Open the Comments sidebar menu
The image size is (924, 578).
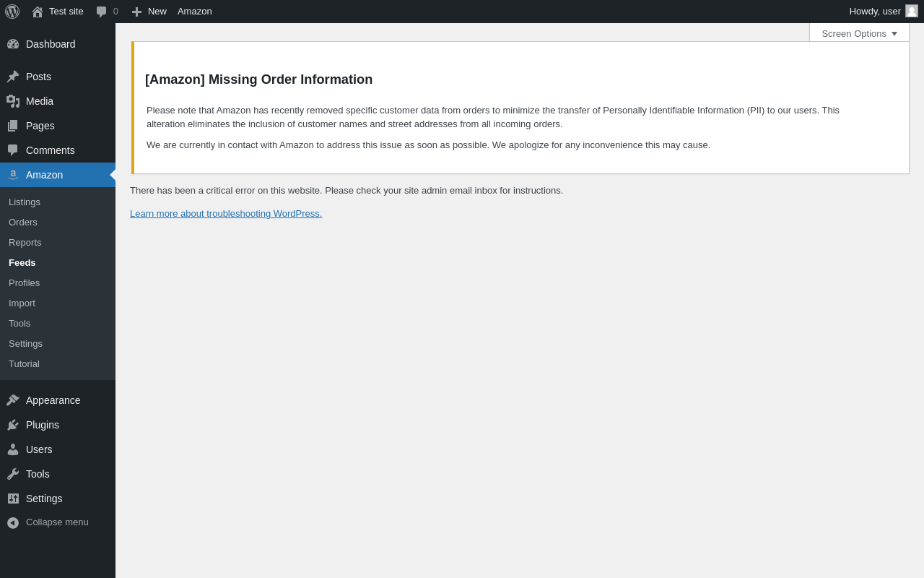58,150
